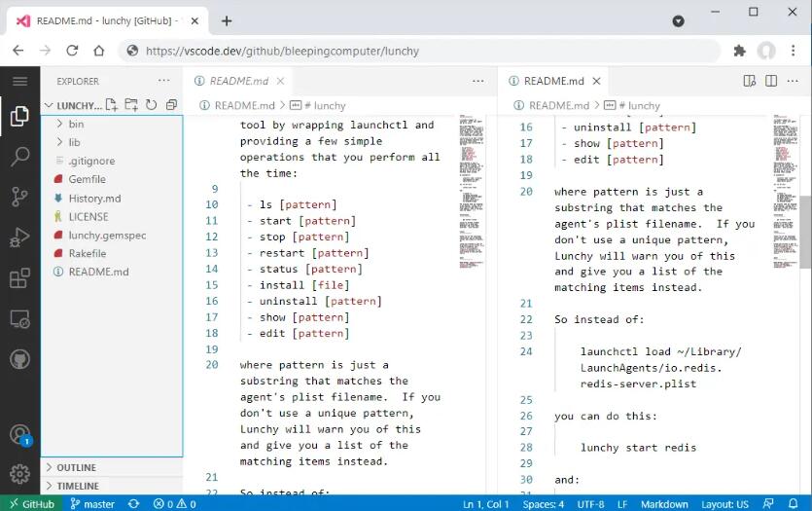812x511 pixels.
Task: Change indentation Spaces: 4 in status bar
Action: coord(544,504)
